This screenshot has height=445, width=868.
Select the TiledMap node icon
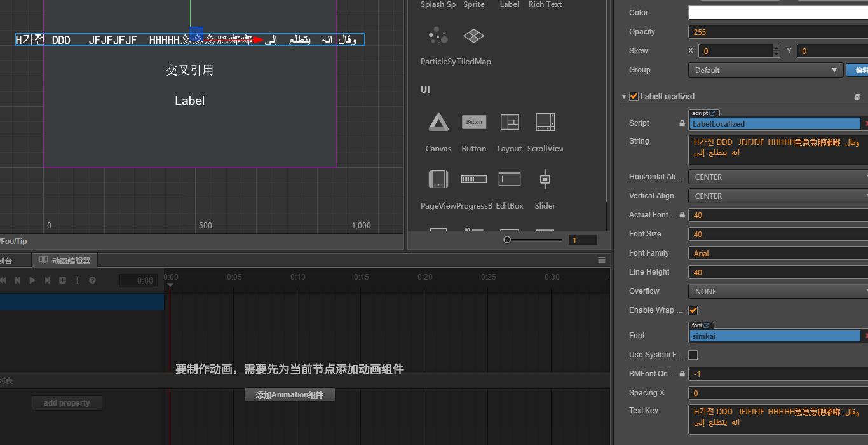[x=473, y=36]
